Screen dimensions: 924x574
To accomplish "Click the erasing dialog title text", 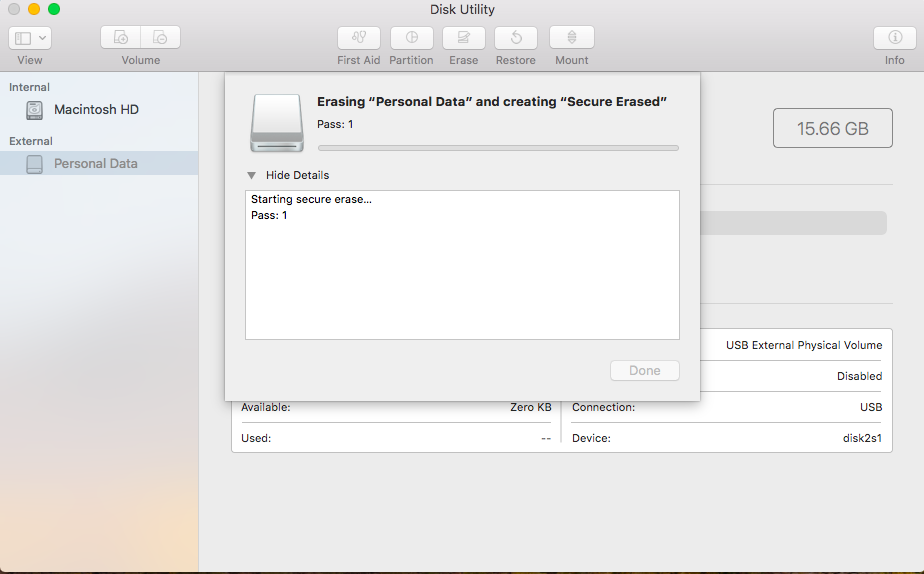I will point(491,101).
